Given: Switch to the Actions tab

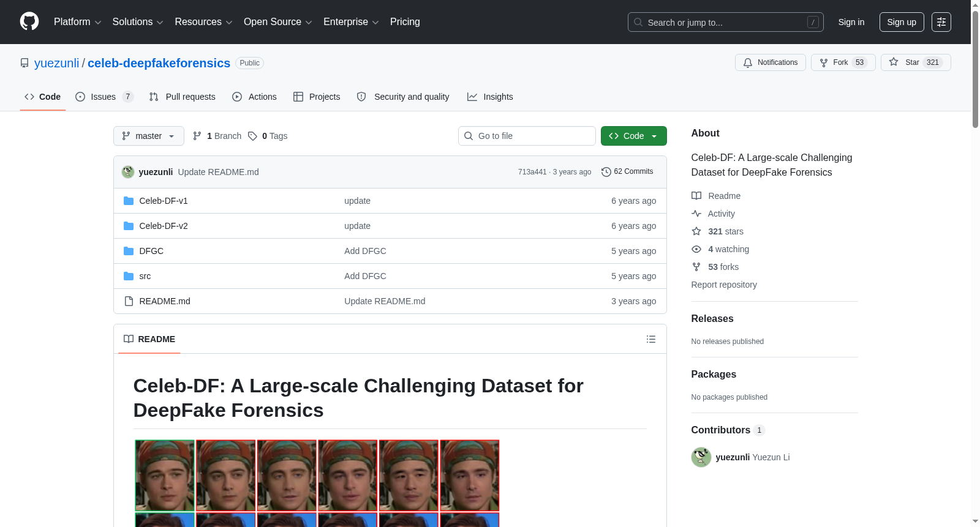Looking at the screenshot, I should 255,97.
